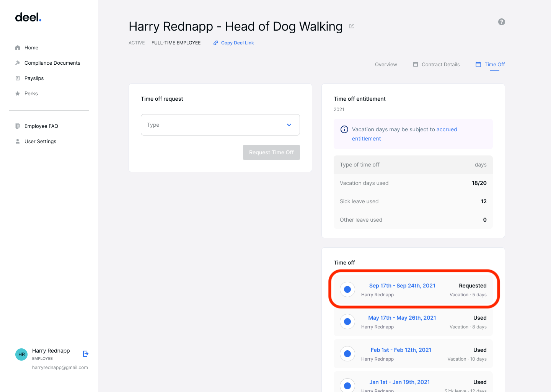Click the blue status dot on May 17th entry
Screen dimensions: 551x392
pos(347,322)
